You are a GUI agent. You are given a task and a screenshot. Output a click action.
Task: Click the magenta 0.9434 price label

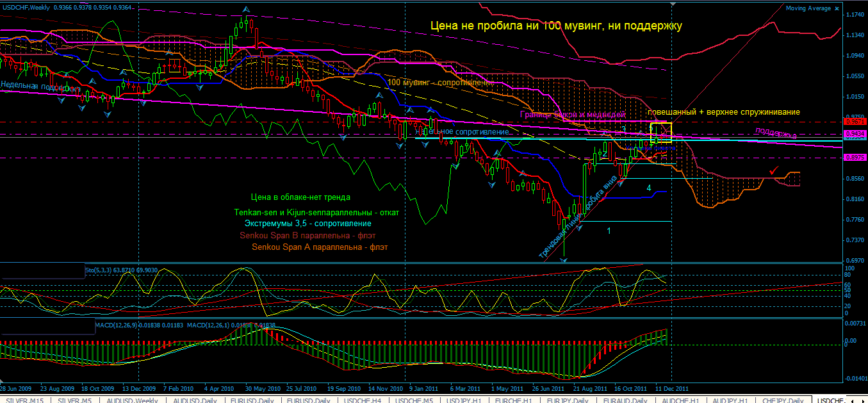point(855,133)
